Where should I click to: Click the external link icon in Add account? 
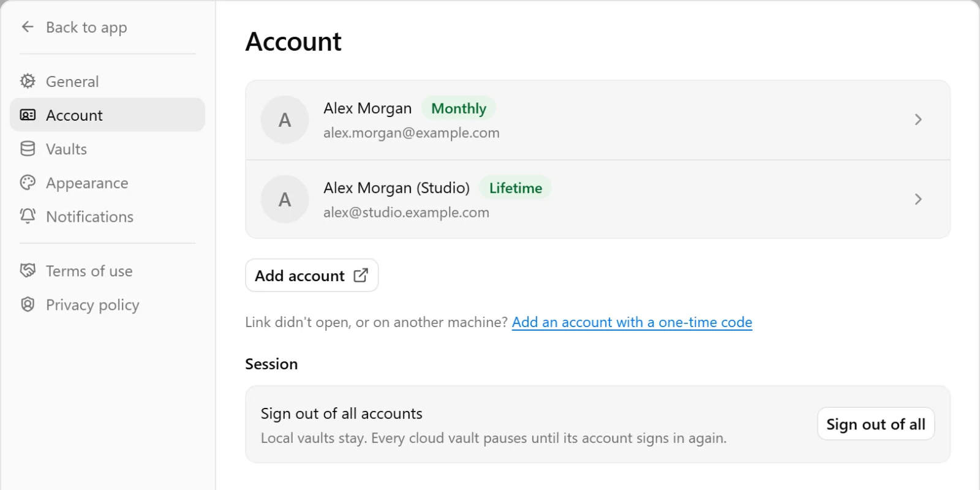click(x=361, y=276)
